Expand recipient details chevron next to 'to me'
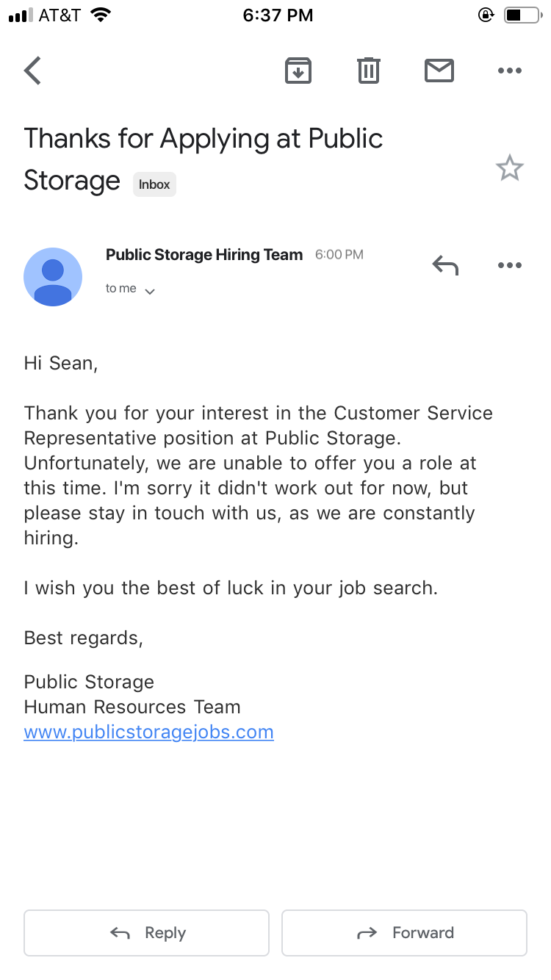 pos(150,291)
